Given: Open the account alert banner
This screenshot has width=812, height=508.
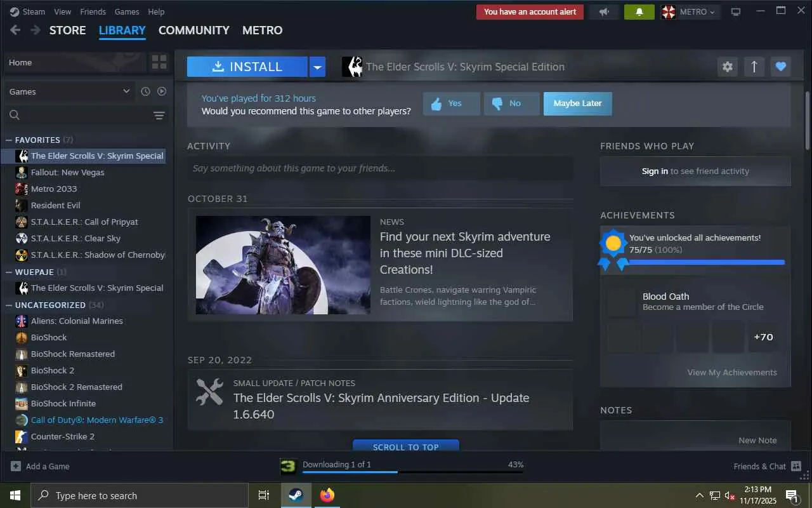Looking at the screenshot, I should tap(530, 12).
